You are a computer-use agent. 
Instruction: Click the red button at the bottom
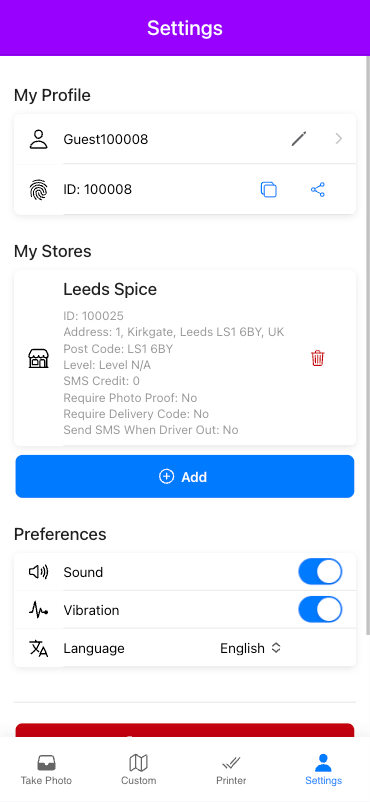[185, 730]
